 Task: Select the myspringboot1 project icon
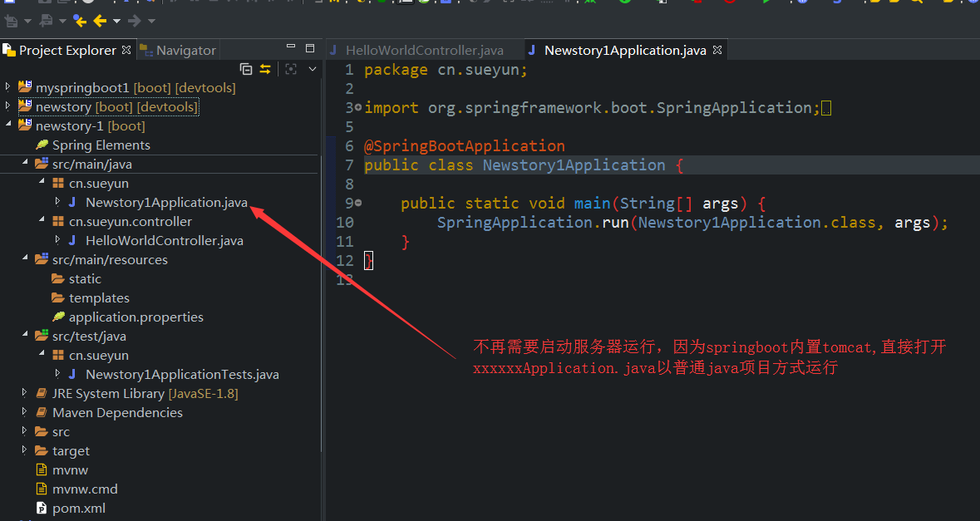[25, 86]
